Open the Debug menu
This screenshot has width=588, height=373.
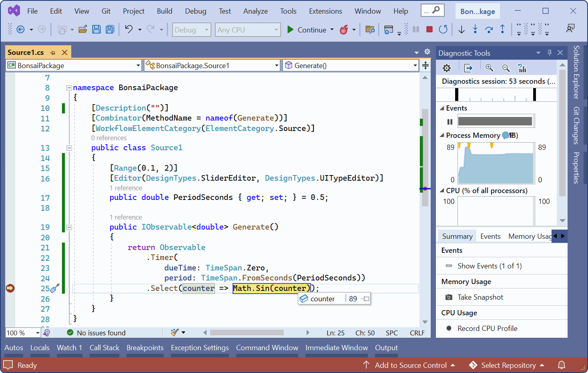point(196,11)
